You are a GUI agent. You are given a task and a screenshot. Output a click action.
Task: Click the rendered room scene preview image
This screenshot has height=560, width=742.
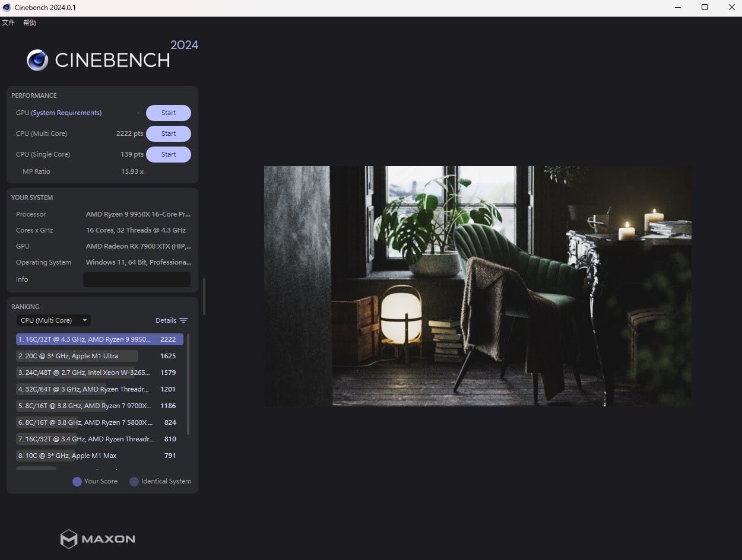(x=477, y=286)
